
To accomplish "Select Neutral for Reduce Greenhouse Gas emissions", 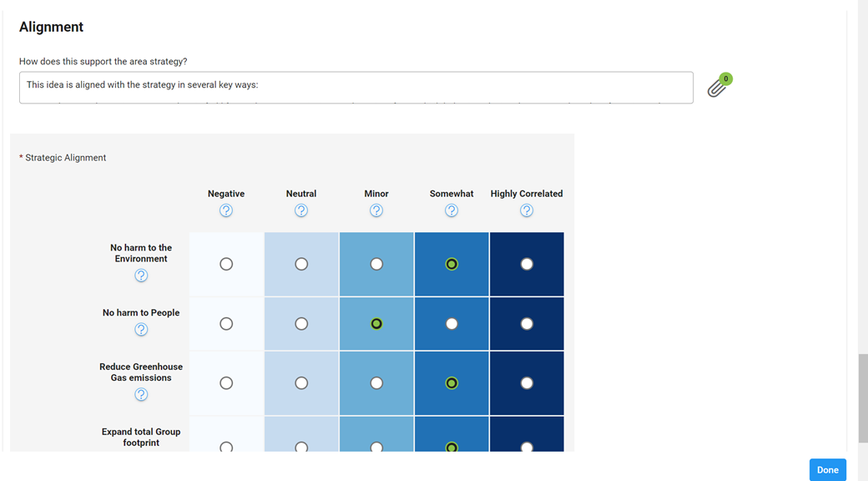I will 301,382.
